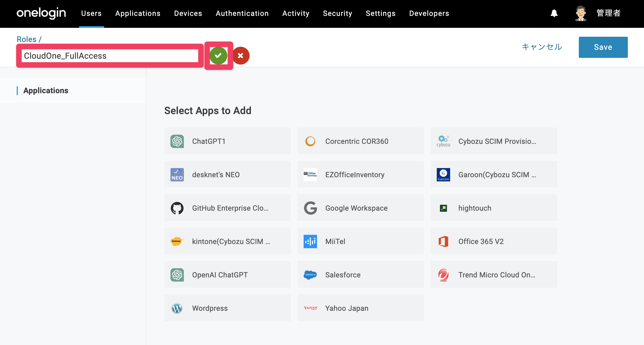Select the Salesforce cloud icon
644x345 pixels.
tap(310, 275)
